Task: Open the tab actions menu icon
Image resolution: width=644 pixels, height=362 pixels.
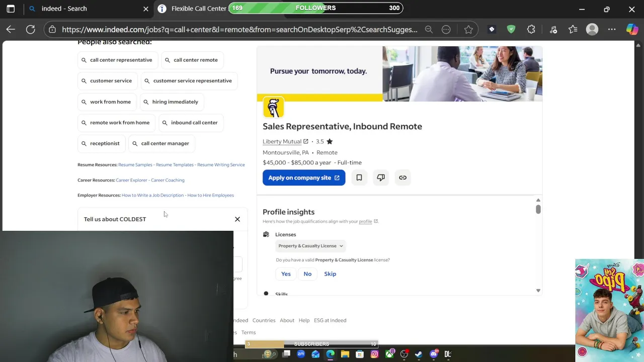Action: coord(11,9)
